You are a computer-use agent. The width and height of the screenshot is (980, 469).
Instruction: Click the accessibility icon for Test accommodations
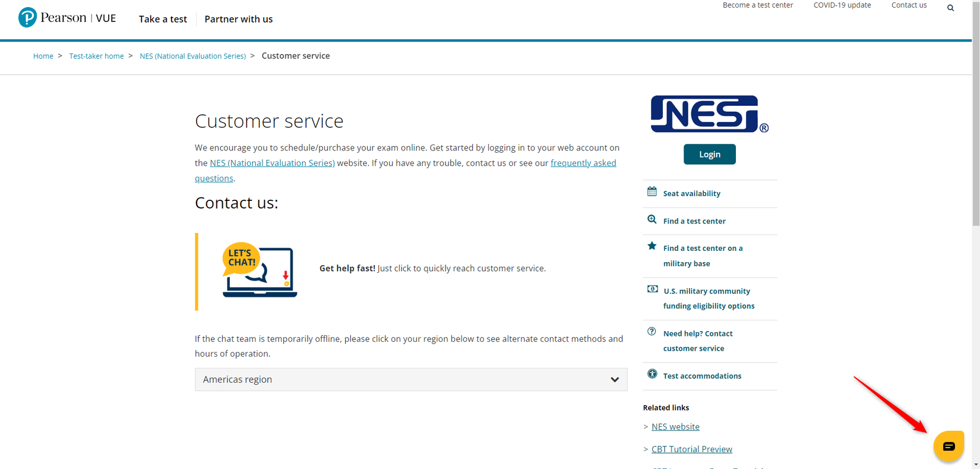pyautogui.click(x=652, y=374)
